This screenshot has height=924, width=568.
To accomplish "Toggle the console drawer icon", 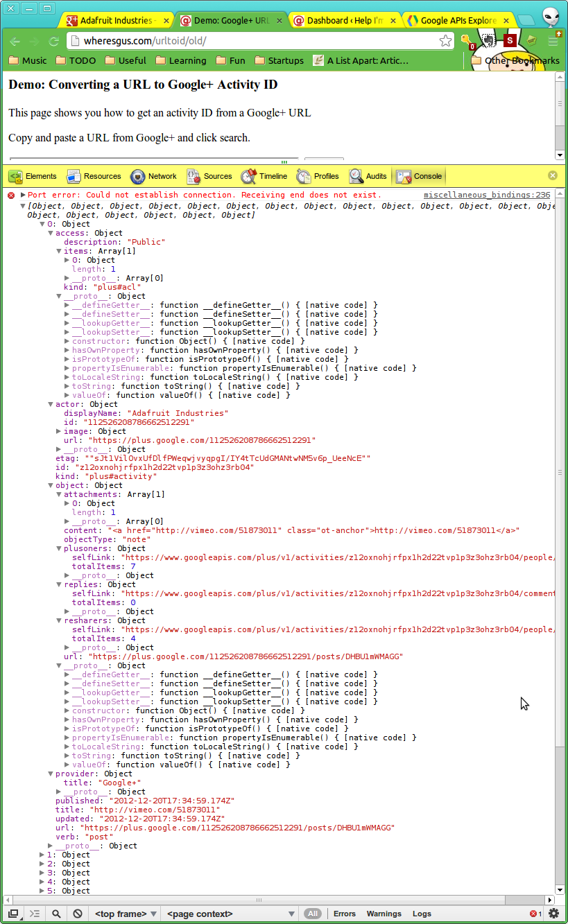I will tap(35, 914).
